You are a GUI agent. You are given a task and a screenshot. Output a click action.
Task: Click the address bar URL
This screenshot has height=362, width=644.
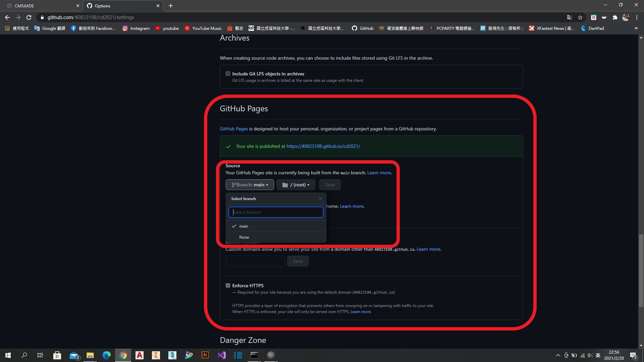click(91, 17)
